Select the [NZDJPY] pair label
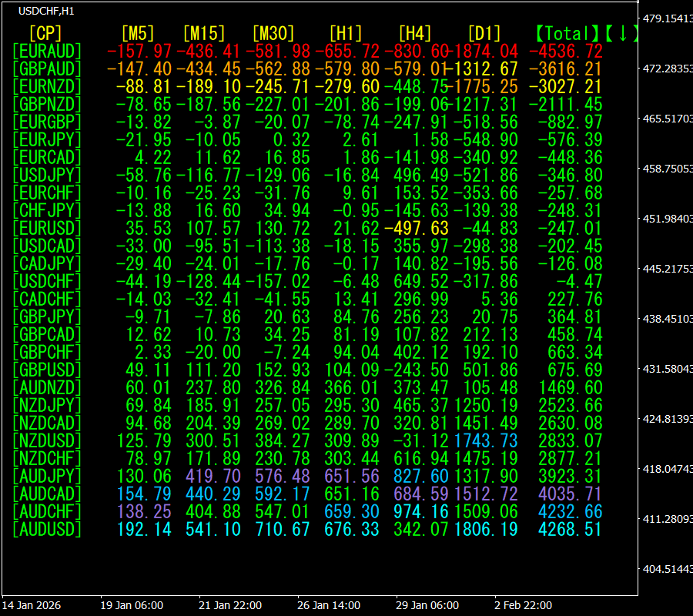 (x=47, y=405)
